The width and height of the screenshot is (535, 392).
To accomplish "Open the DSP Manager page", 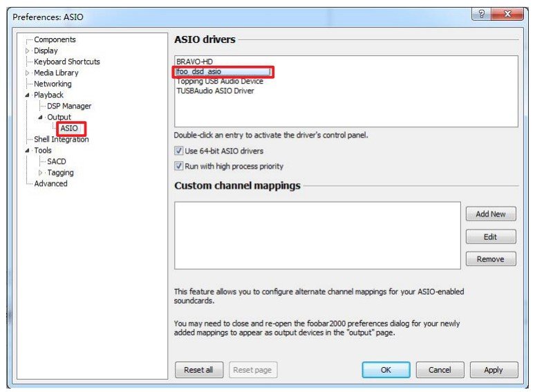I will coord(69,106).
